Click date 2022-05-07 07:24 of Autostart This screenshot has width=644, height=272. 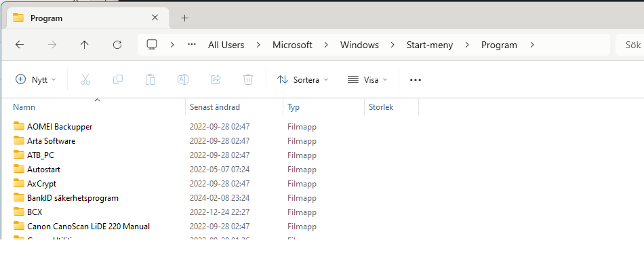coord(220,170)
